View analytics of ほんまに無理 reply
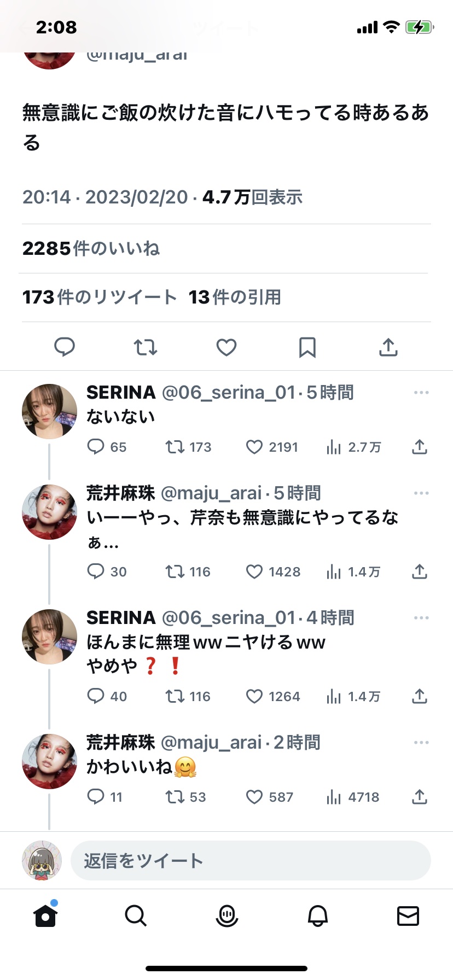The image size is (453, 980). 334,696
